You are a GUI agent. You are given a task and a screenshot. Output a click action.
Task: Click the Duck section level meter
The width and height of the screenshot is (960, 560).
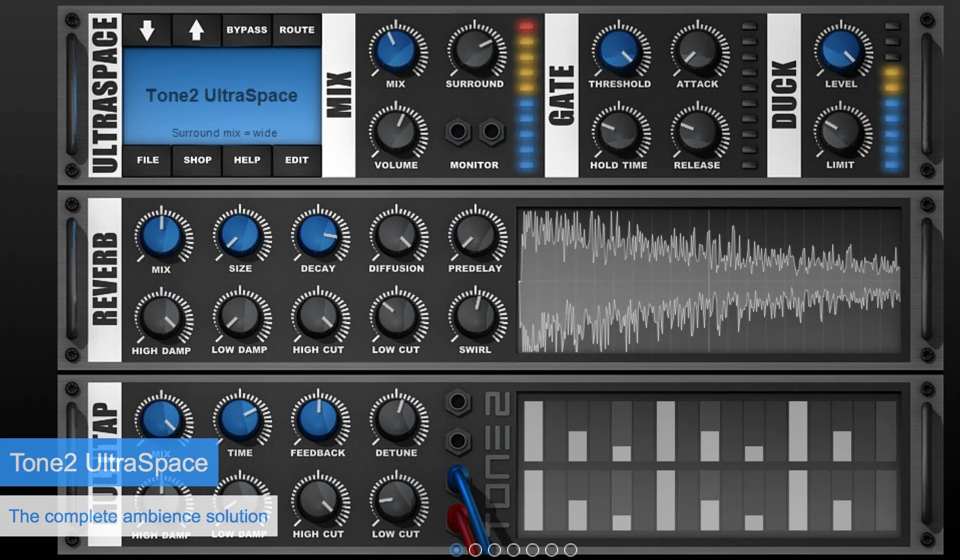pos(892,95)
